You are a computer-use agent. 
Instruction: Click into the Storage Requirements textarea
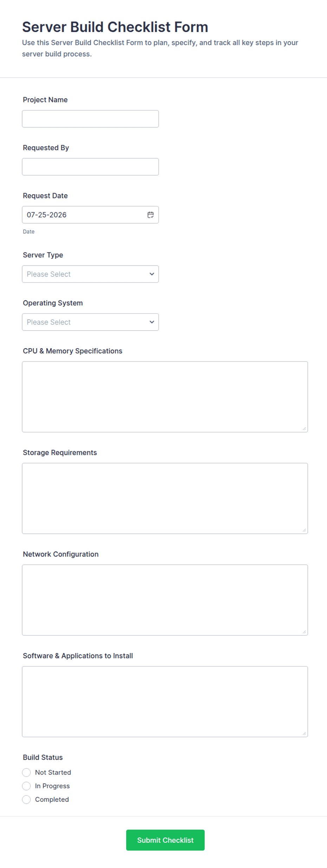point(165,498)
